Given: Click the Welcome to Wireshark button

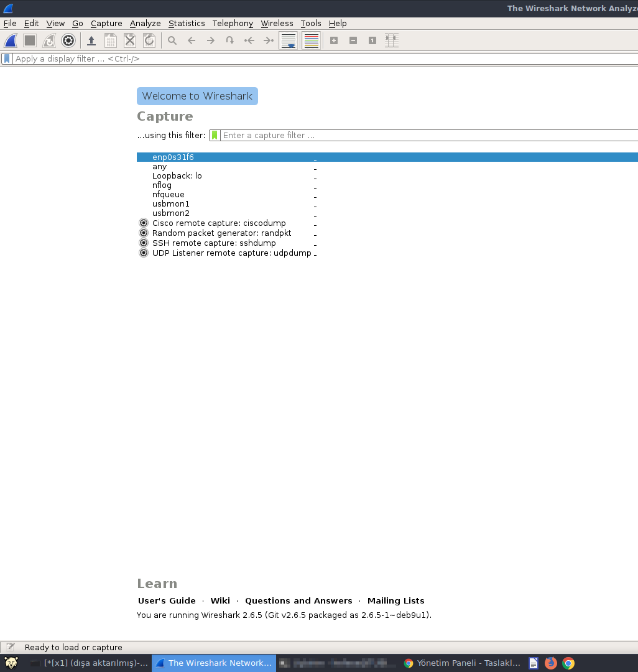Looking at the screenshot, I should [197, 96].
